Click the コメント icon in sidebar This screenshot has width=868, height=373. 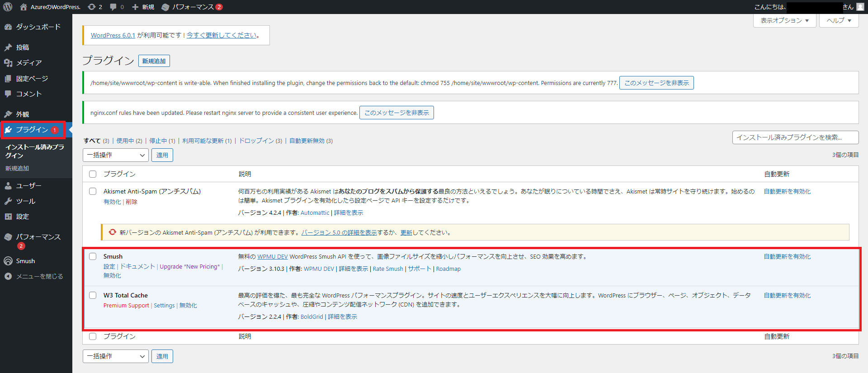(x=8, y=94)
